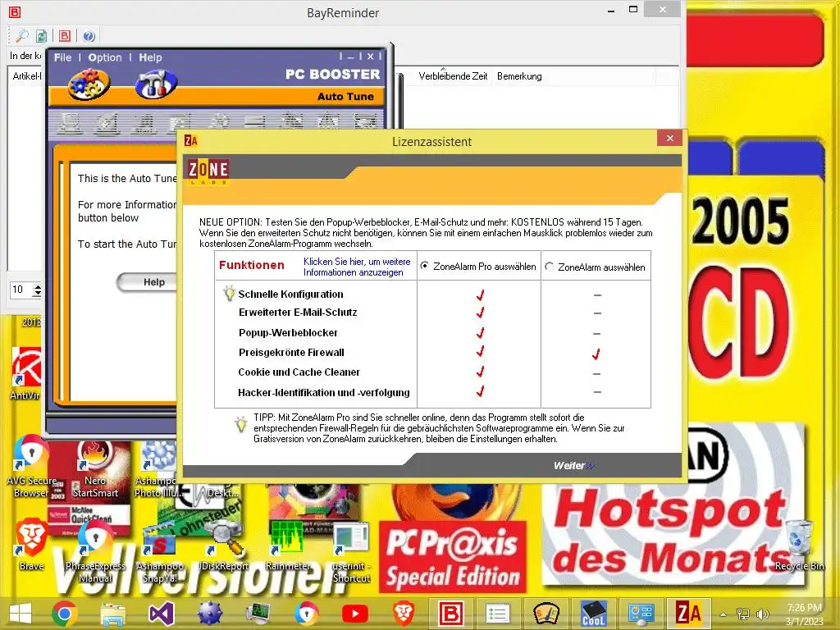Open the Help menu in PC Booster
The image size is (840, 630).
[x=151, y=57]
